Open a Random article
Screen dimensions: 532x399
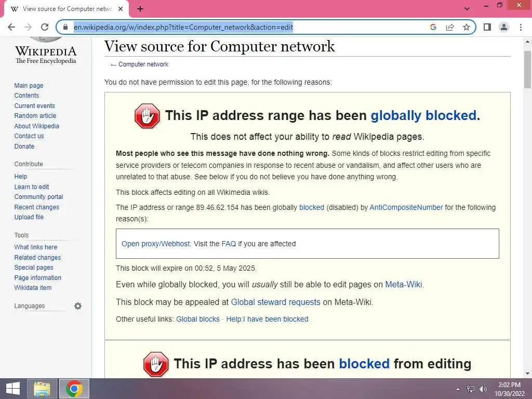pos(35,116)
